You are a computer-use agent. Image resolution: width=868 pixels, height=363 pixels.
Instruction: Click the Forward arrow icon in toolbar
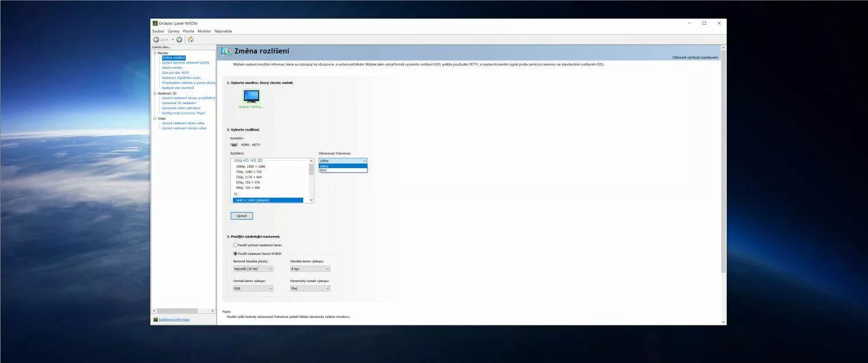pos(179,39)
